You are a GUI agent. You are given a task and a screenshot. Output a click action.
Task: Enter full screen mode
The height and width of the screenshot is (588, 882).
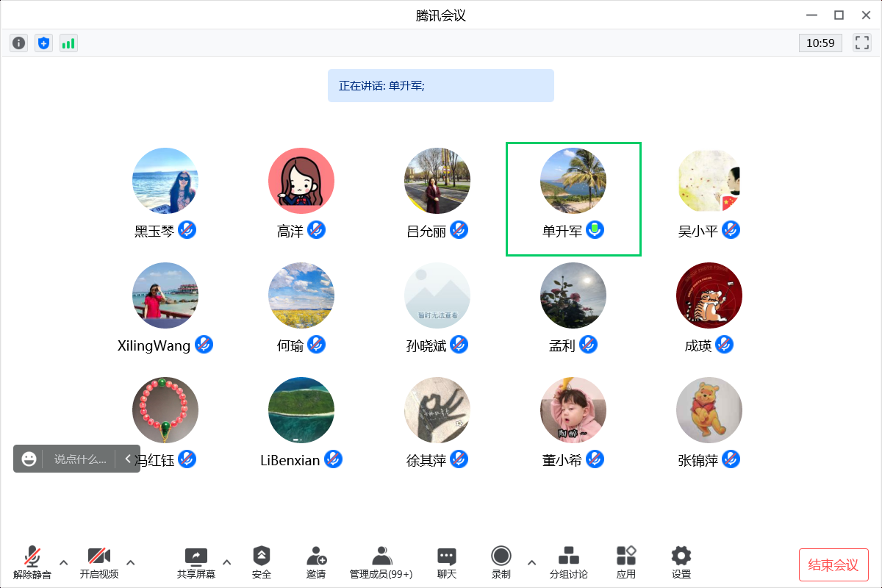[861, 43]
